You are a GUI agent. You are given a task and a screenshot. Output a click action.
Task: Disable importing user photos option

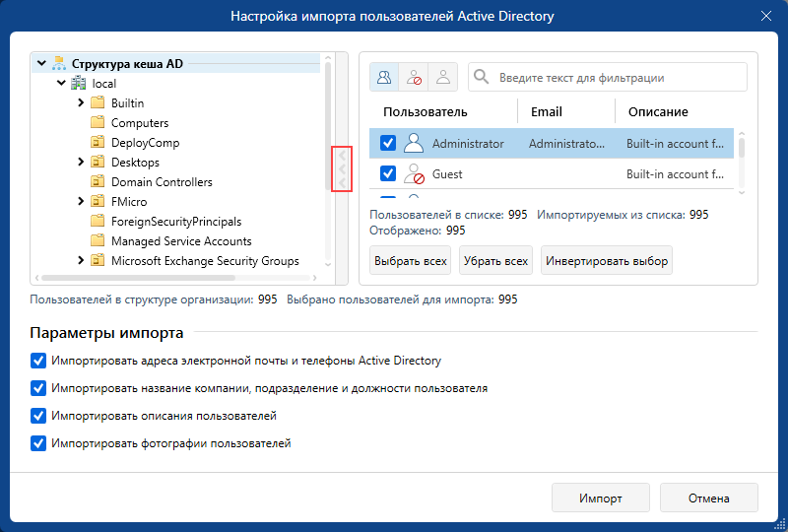click(x=38, y=443)
